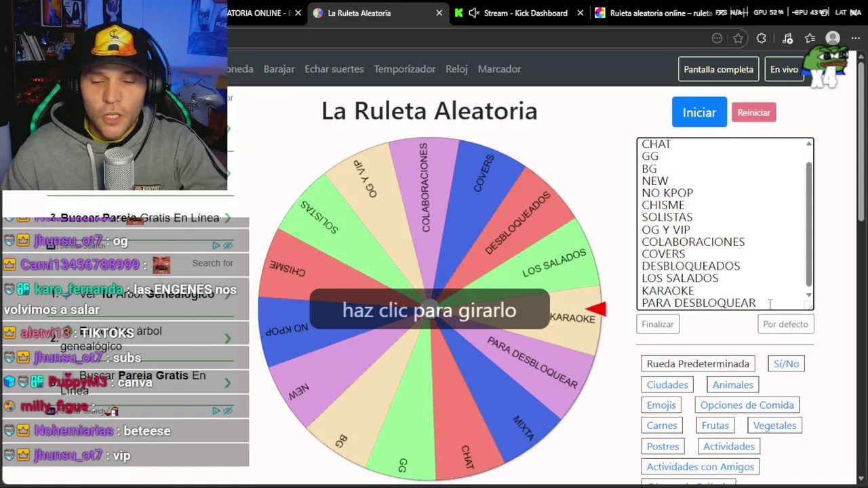Screen dimensions: 868x488
Task: Open the browser three-dot settings menu
Action: click(x=856, y=39)
